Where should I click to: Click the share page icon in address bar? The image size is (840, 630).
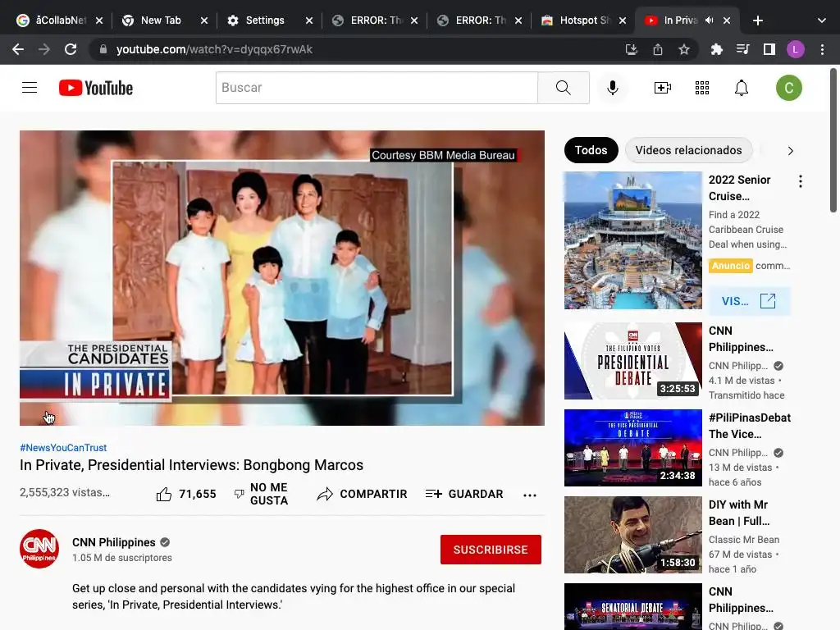(x=658, y=49)
